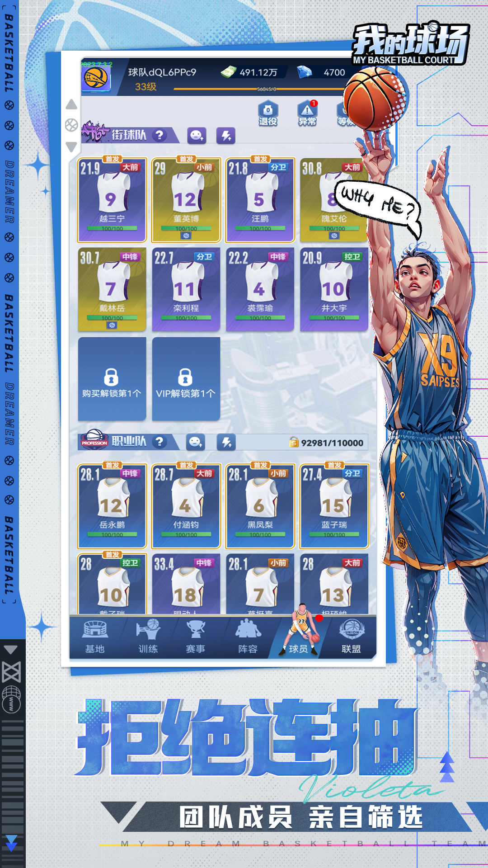The image size is (488, 868).
Task: Select player card 越三宁 number 9
Action: [112, 200]
